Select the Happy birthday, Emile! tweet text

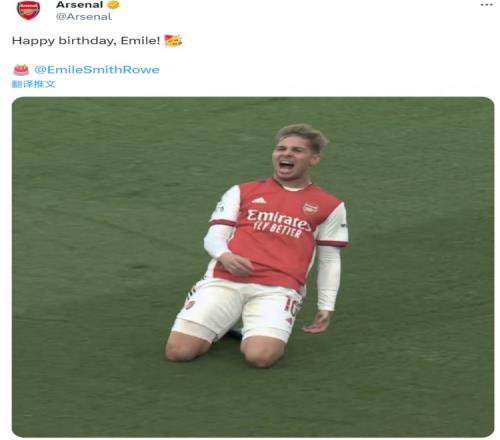pyautogui.click(x=86, y=41)
